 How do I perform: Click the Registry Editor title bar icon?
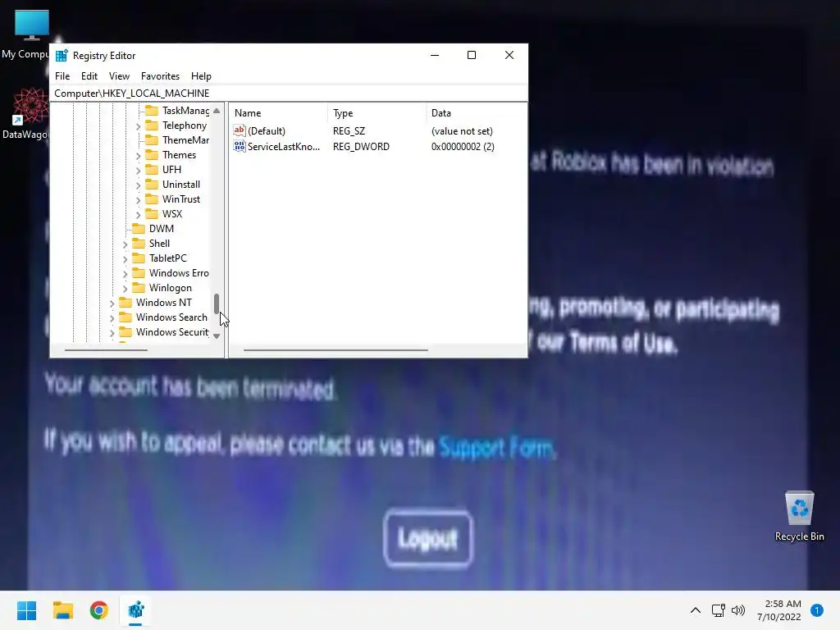point(62,56)
